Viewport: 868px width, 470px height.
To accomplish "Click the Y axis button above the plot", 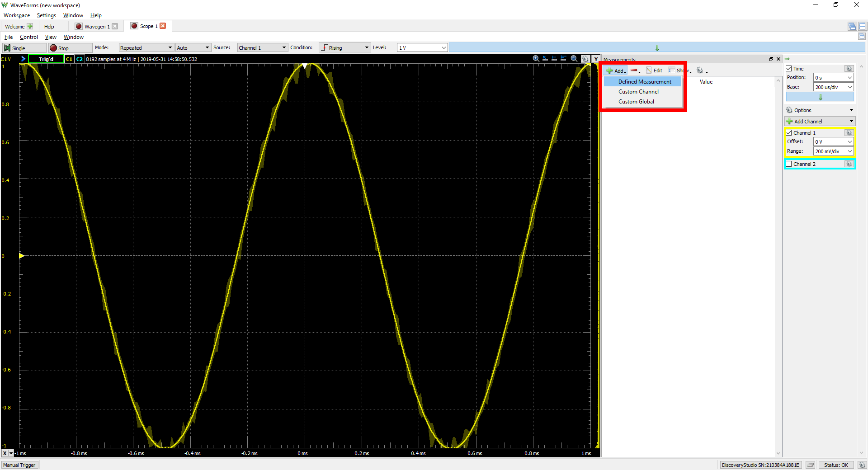I will click(x=596, y=59).
